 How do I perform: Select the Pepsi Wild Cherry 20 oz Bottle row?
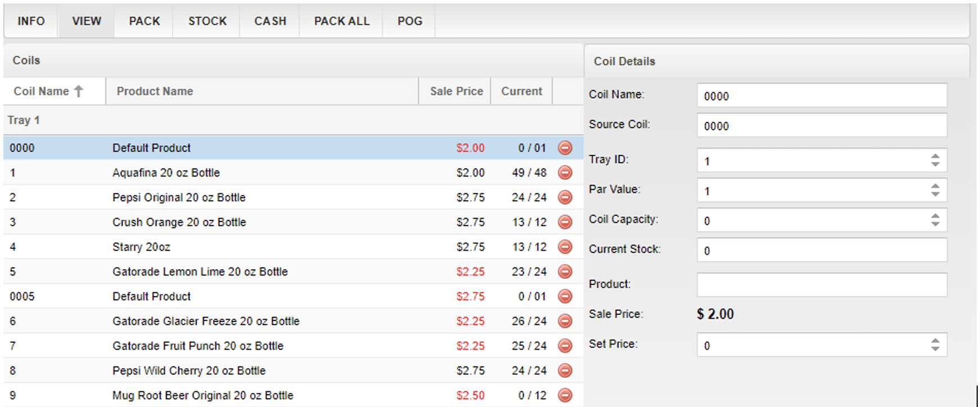click(x=293, y=370)
